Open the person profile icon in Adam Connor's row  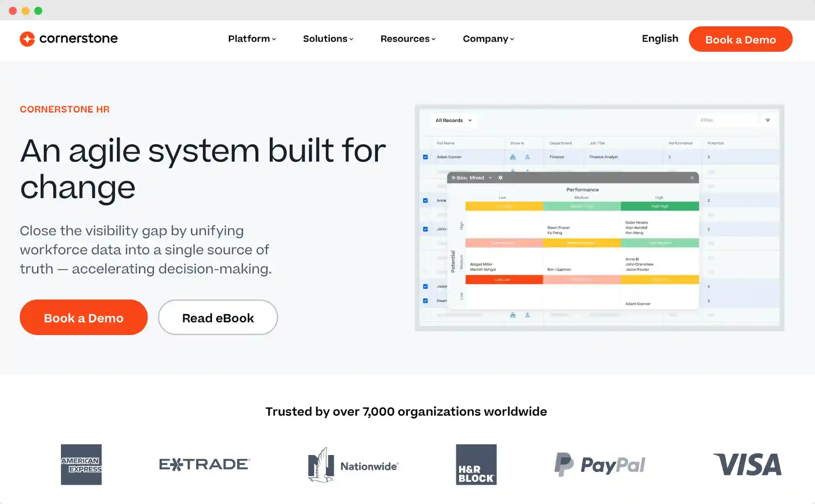[x=528, y=157]
